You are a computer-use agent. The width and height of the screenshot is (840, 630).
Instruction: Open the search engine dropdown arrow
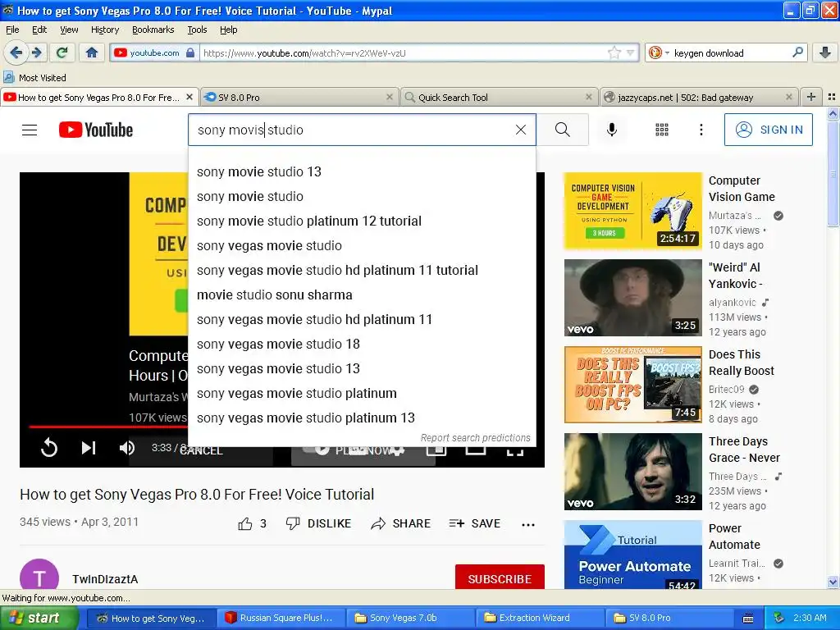click(667, 52)
